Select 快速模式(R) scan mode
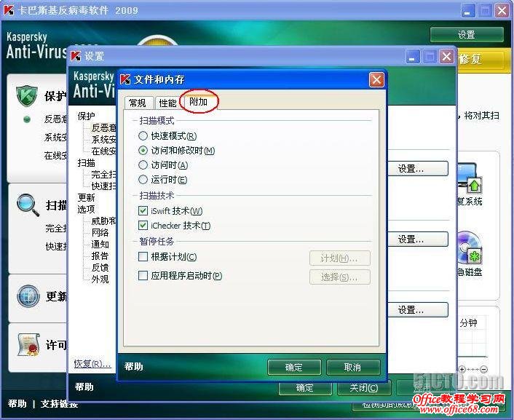This screenshot has width=514, height=420. [x=167, y=135]
